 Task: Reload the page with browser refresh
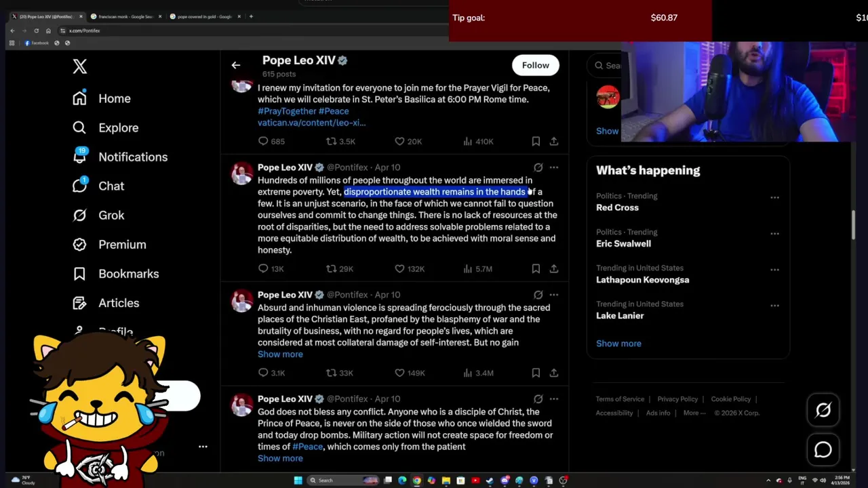[35, 30]
